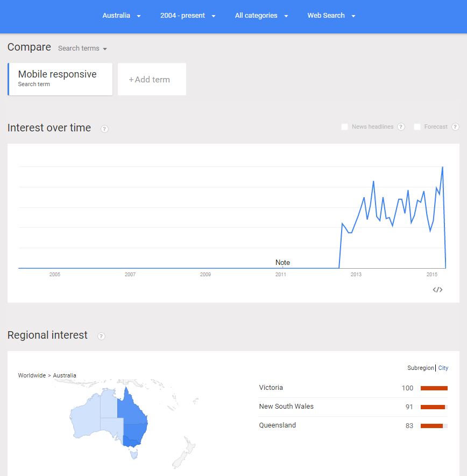Click the Interest over time help icon

[x=104, y=129]
